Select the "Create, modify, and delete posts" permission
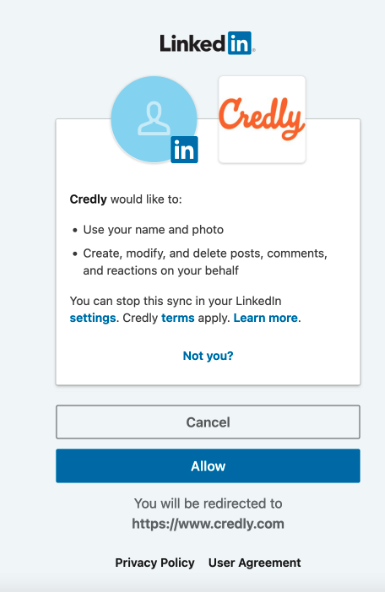The image size is (385, 592). 205,262
